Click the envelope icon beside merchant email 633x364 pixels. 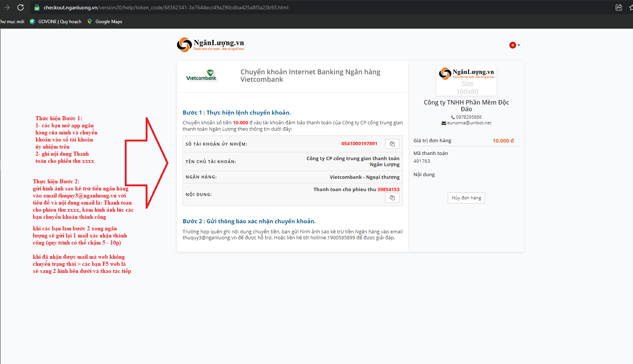[x=444, y=123]
